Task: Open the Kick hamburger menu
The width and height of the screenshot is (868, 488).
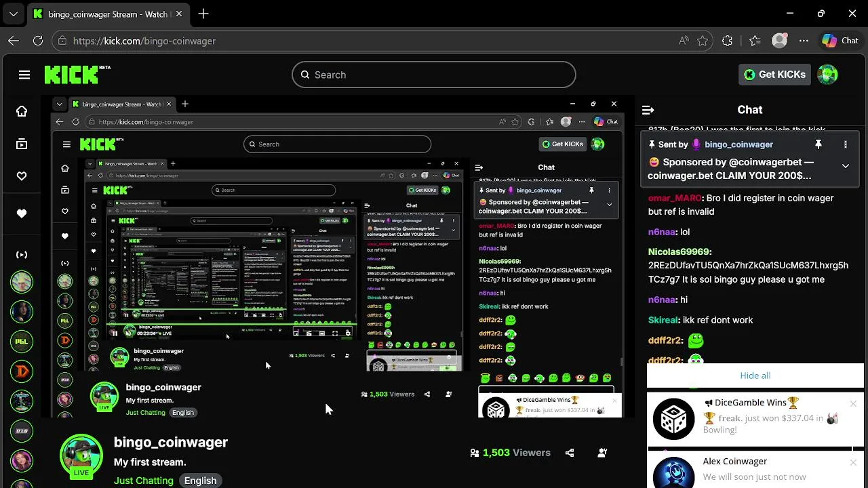Action: (x=24, y=75)
